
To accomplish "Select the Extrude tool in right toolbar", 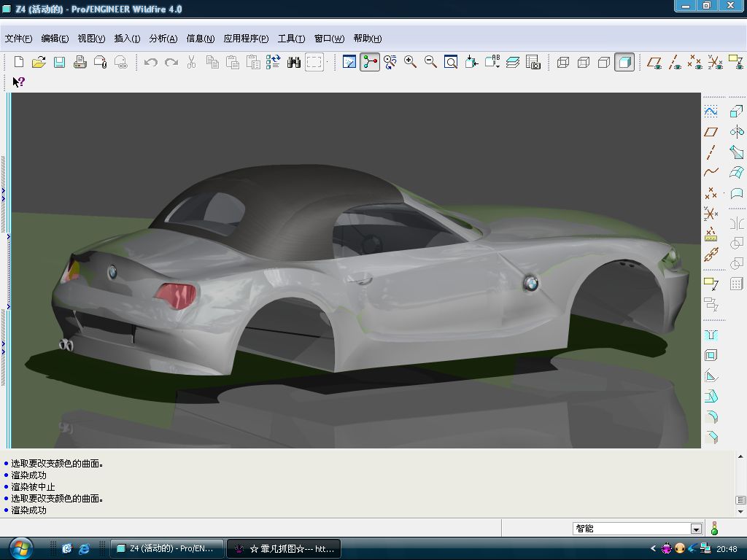I will pyautogui.click(x=737, y=112).
